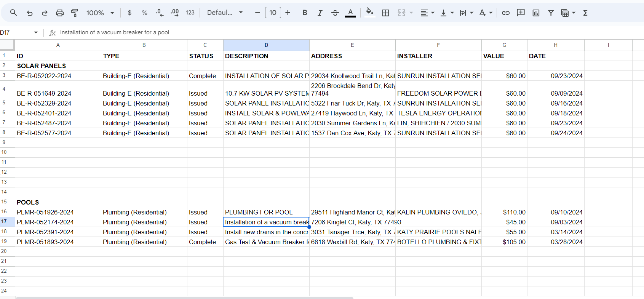Select the Gas Test & Vacuum Breaker cell

pos(266,242)
